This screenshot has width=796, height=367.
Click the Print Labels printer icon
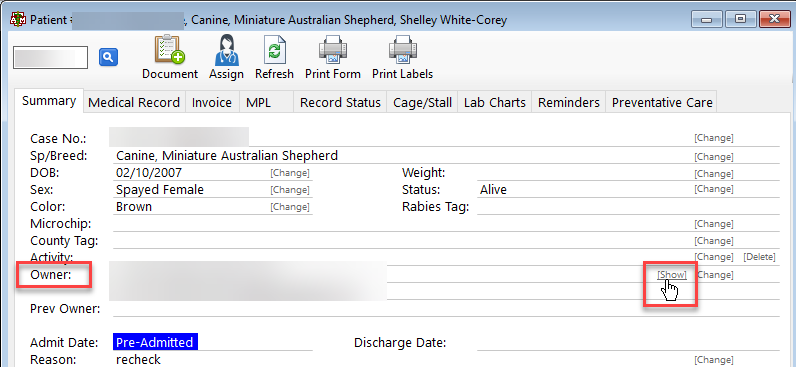pyautogui.click(x=403, y=50)
